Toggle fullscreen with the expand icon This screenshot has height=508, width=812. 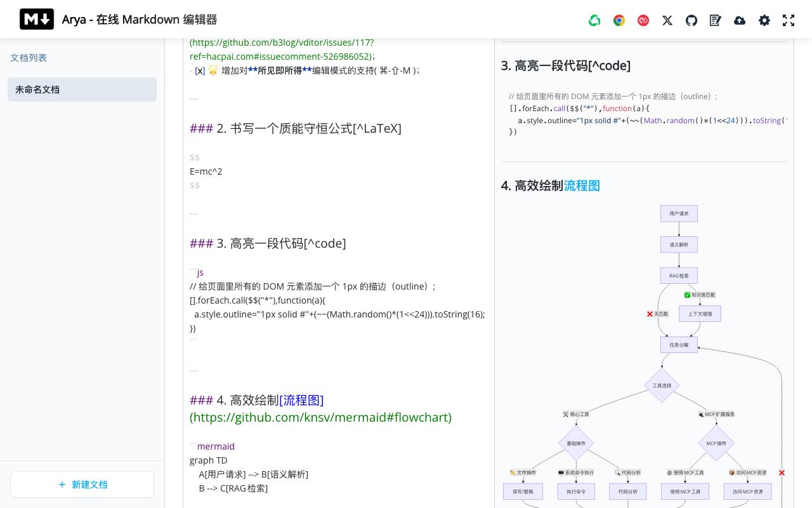point(789,20)
